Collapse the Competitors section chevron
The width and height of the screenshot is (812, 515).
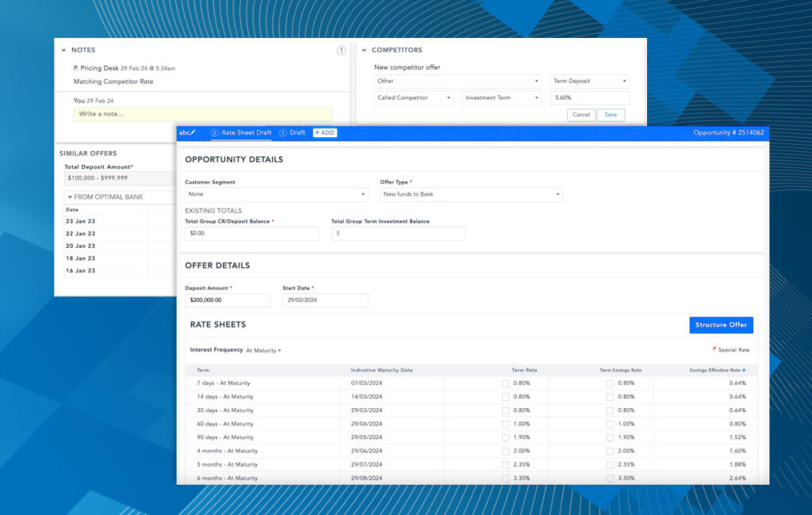tap(364, 50)
